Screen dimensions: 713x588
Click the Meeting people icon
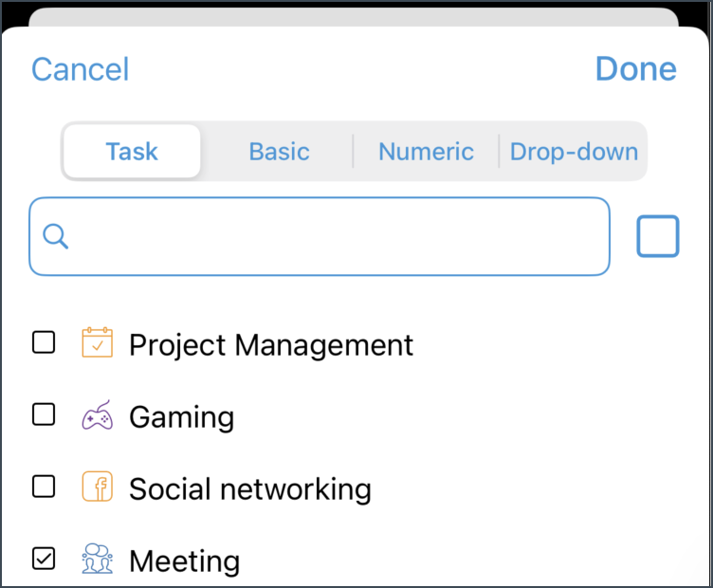[98, 559]
